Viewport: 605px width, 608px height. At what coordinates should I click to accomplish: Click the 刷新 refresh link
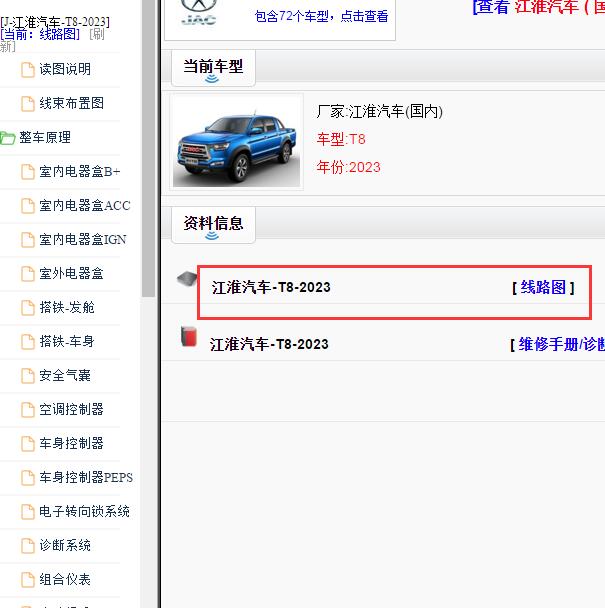pyautogui.click(x=97, y=35)
